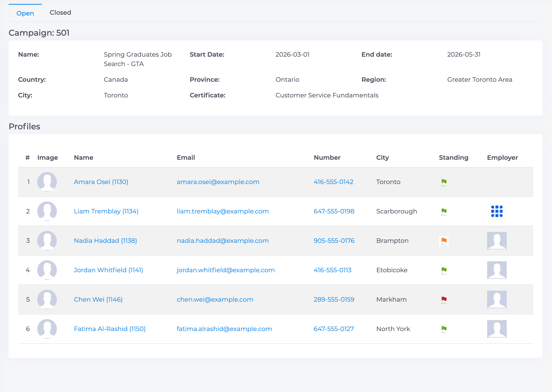552x392 pixels.
Task: Click Amara Osei's green standing flag
Action: pyautogui.click(x=444, y=182)
